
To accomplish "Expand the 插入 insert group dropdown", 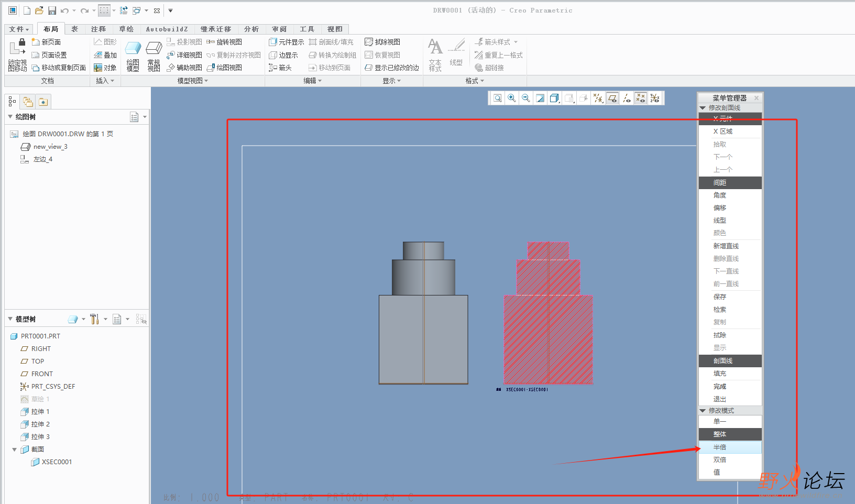I will pos(105,81).
